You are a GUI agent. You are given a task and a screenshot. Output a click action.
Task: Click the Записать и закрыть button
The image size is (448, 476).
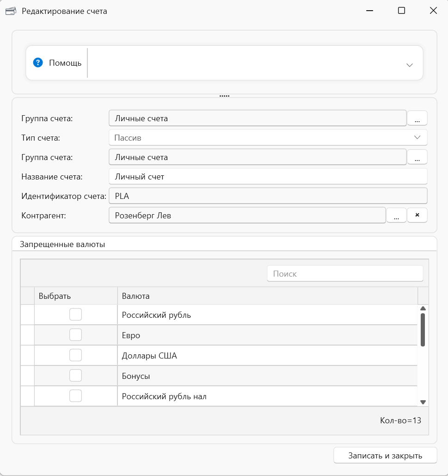[385, 455]
